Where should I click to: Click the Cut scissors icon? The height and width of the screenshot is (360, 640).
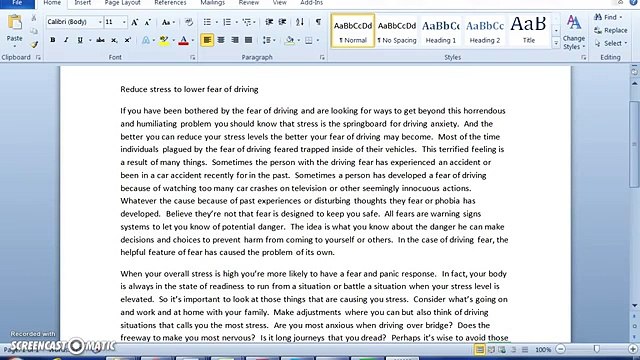pyautogui.click(x=34, y=18)
